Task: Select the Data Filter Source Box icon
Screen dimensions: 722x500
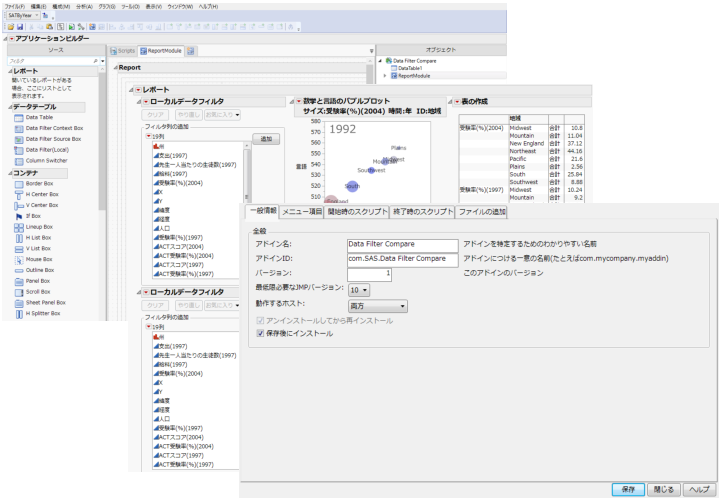Action: click(19, 140)
